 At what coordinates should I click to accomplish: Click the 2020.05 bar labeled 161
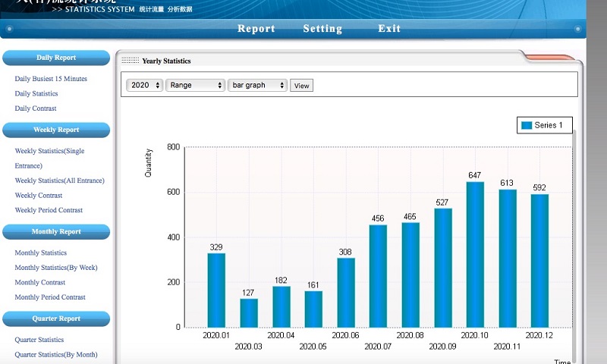pos(313,309)
